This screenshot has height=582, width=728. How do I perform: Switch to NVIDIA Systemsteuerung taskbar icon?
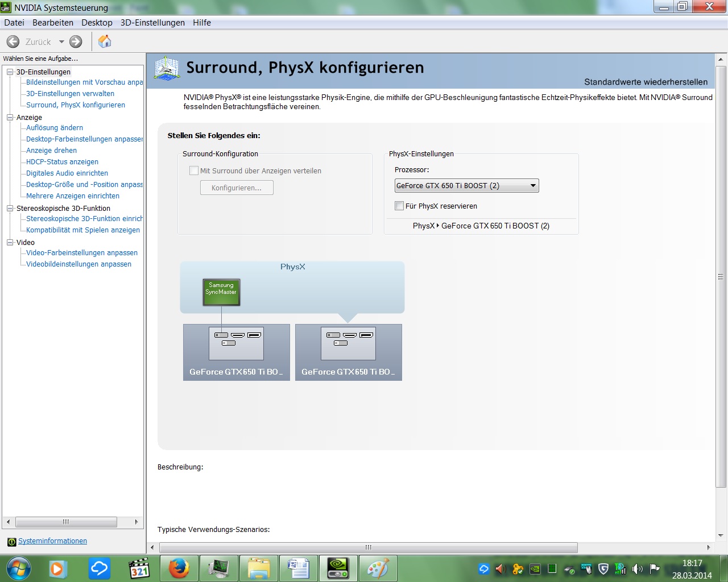338,568
